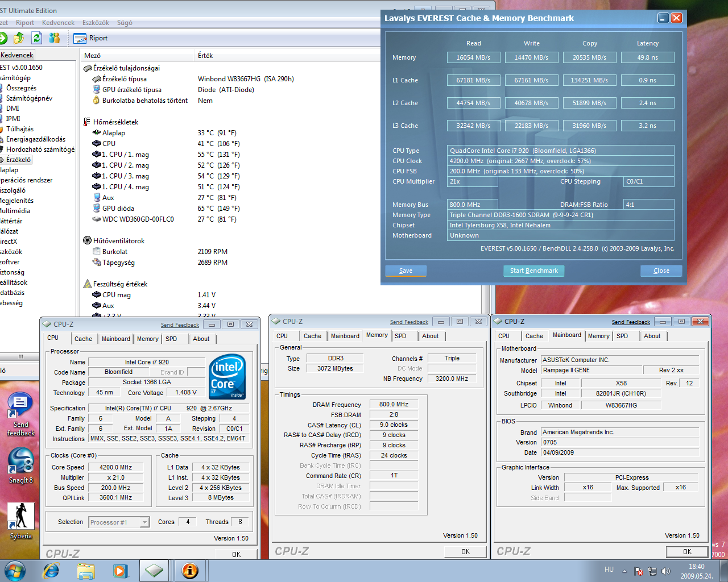The width and height of the screenshot is (728, 582).
Task: Open the Send feedback desktop shortcut
Action: (20, 415)
